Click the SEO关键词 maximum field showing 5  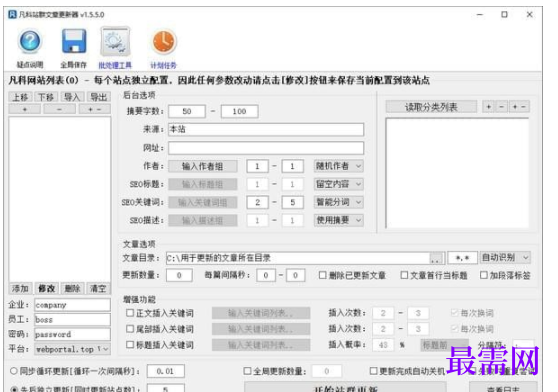[x=293, y=202]
